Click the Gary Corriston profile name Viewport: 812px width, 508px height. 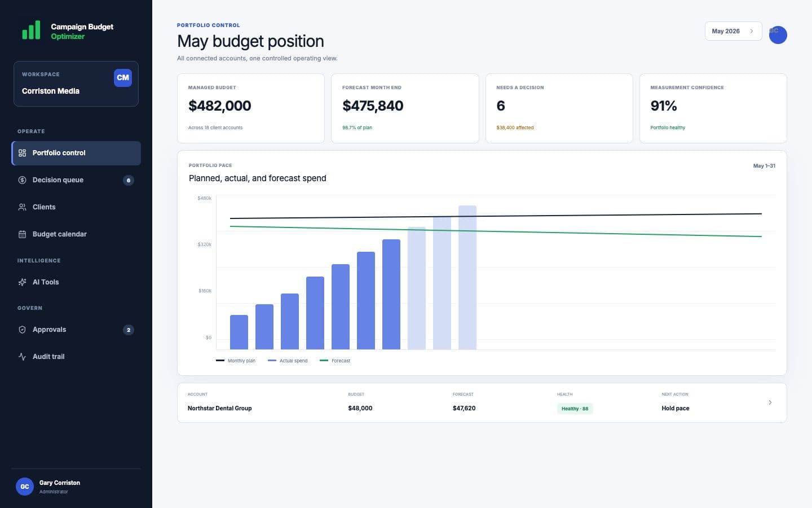pyautogui.click(x=60, y=483)
